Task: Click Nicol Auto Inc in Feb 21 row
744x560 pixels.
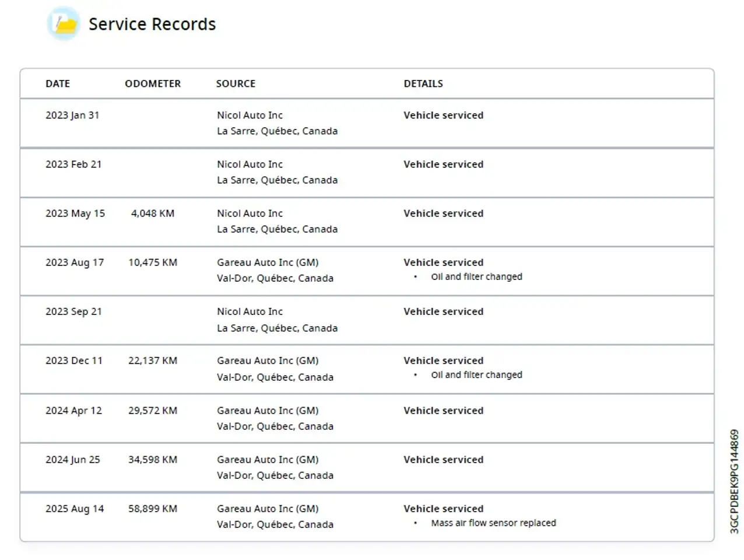Action: click(x=250, y=164)
